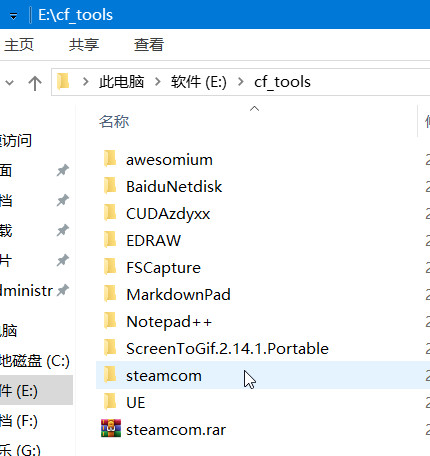Image resolution: width=430 pixels, height=456 pixels.
Task: Select 本地磁盘 (C:) in the navigation pane
Action: click(x=35, y=361)
